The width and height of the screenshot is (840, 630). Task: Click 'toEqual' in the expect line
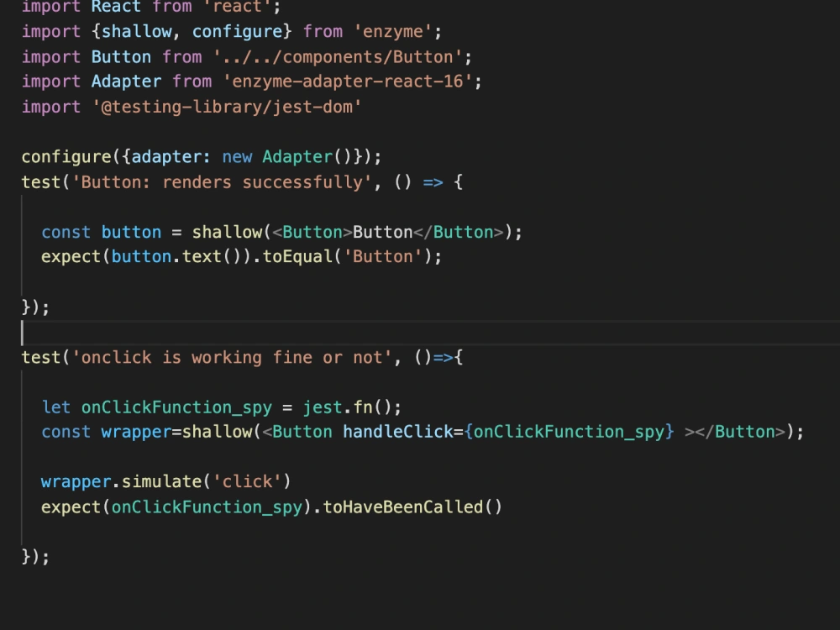pos(297,256)
